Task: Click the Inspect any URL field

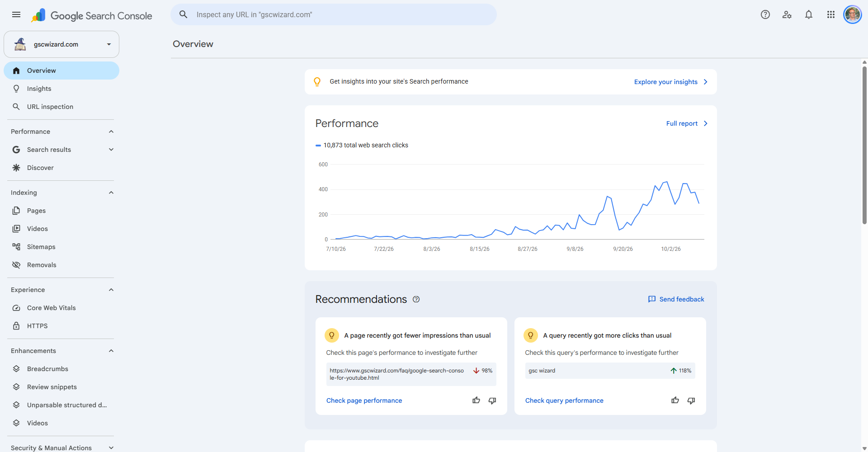Action: pos(334,14)
